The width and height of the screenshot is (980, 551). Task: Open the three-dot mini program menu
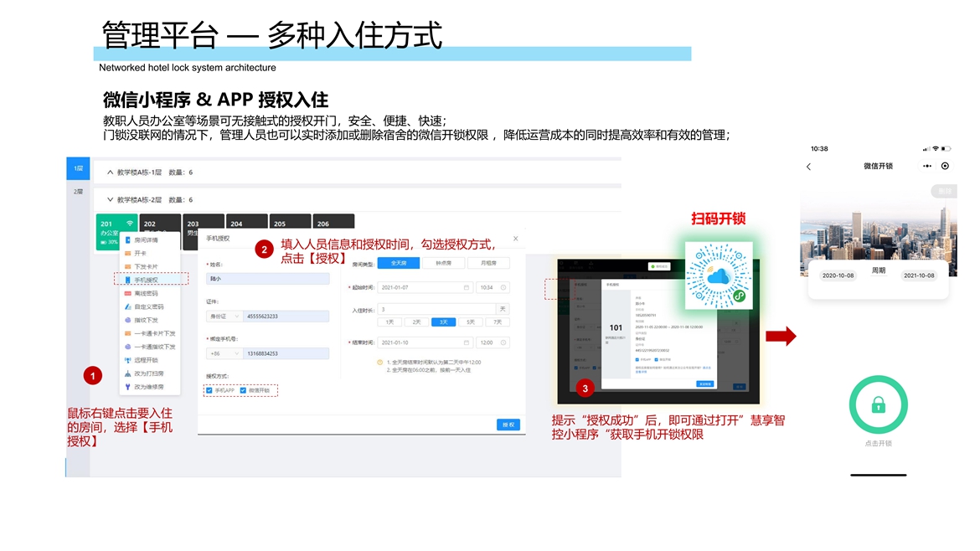click(x=927, y=166)
